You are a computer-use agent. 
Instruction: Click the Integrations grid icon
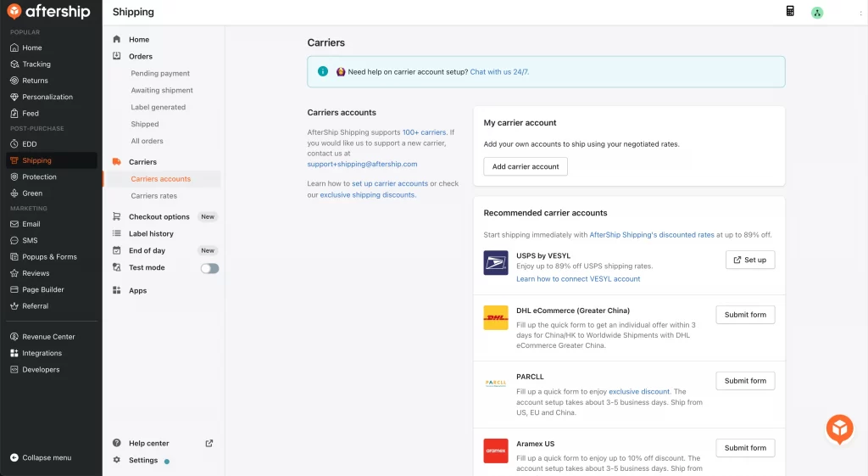(14, 353)
